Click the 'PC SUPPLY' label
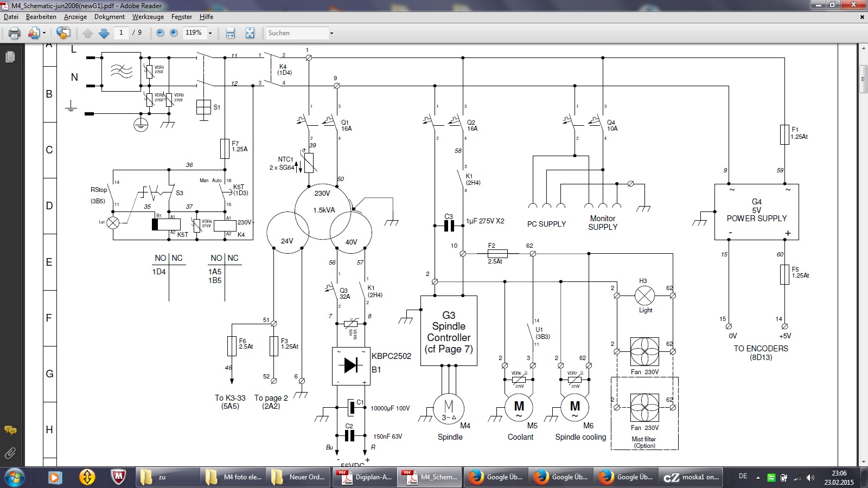868x488 pixels. tap(546, 224)
